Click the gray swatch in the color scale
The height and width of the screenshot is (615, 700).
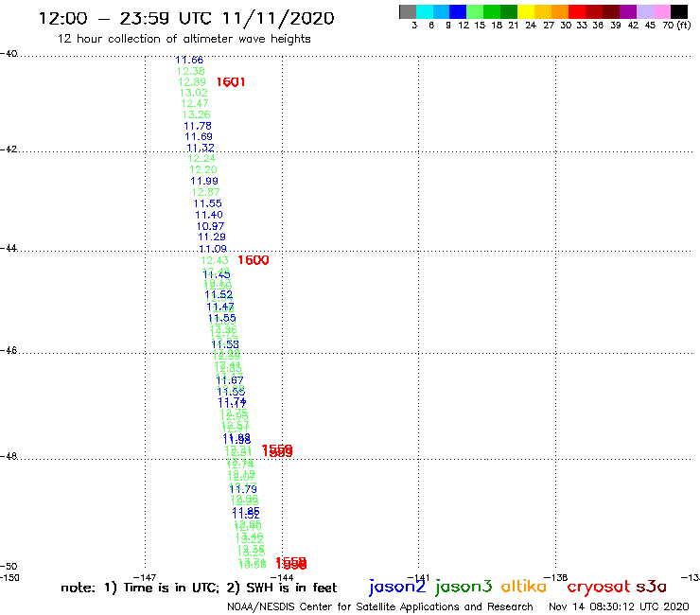408,11
